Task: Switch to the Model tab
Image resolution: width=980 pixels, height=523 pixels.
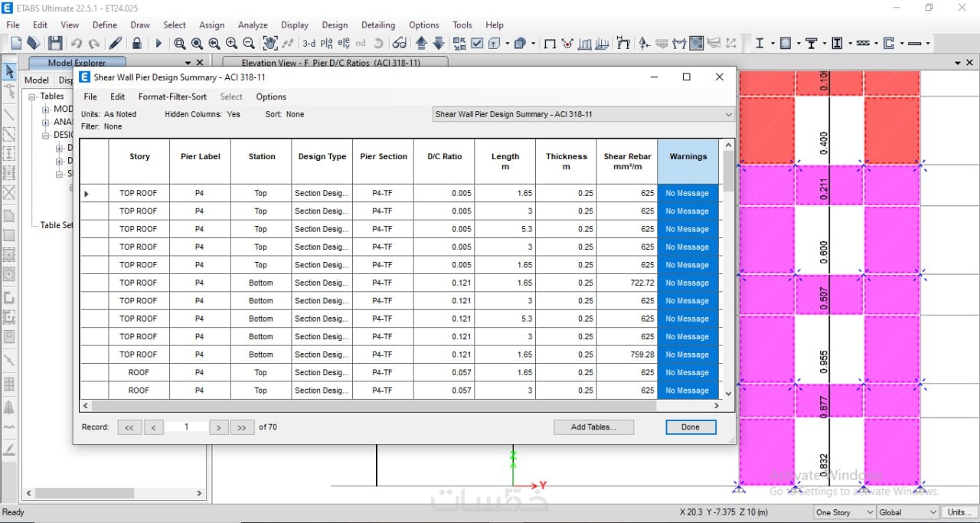Action: 37,80
